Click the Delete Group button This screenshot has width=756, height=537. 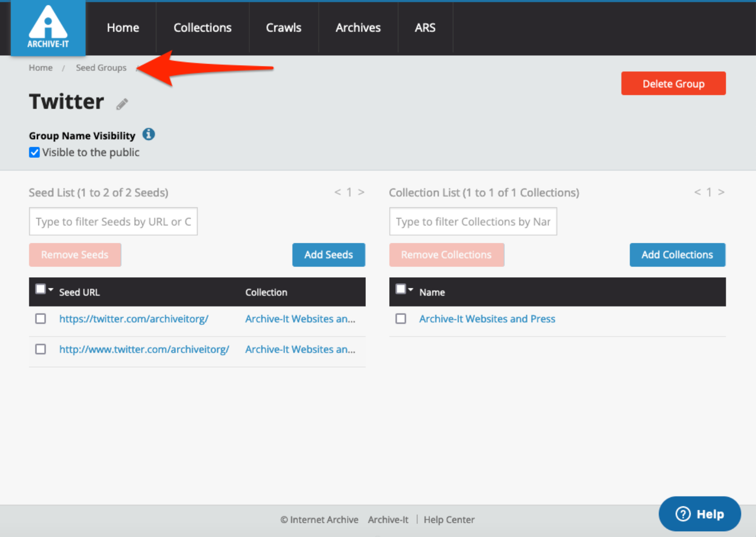(x=673, y=84)
